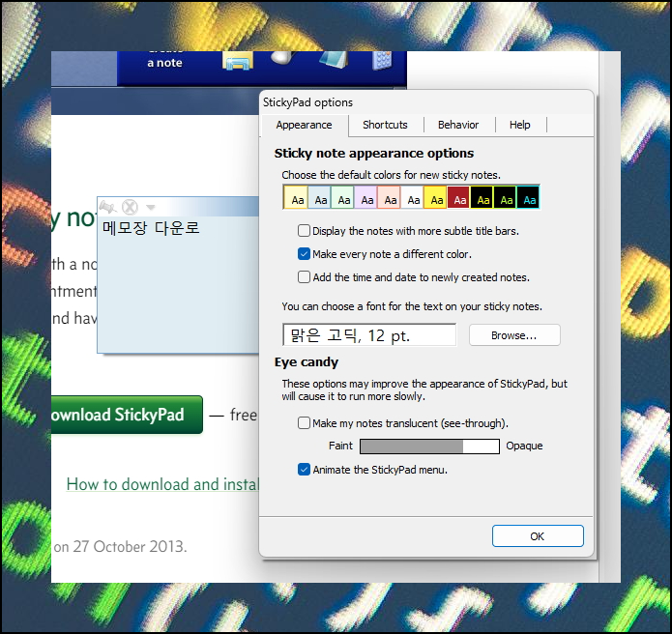This screenshot has width=672, height=634.
Task: Choose the lavender note color swatch
Action: pos(365,197)
